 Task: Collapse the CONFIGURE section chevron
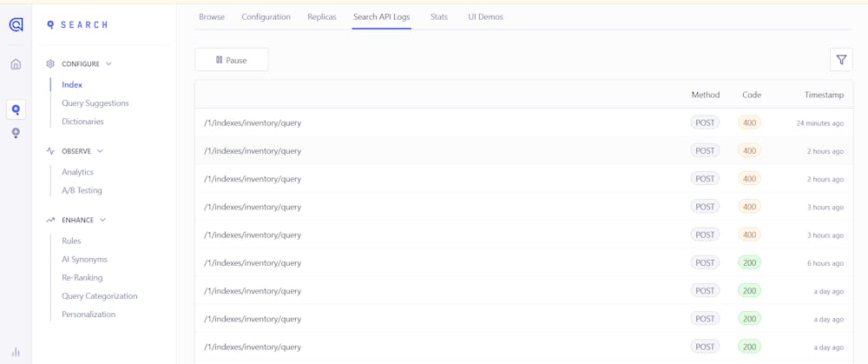[108, 63]
